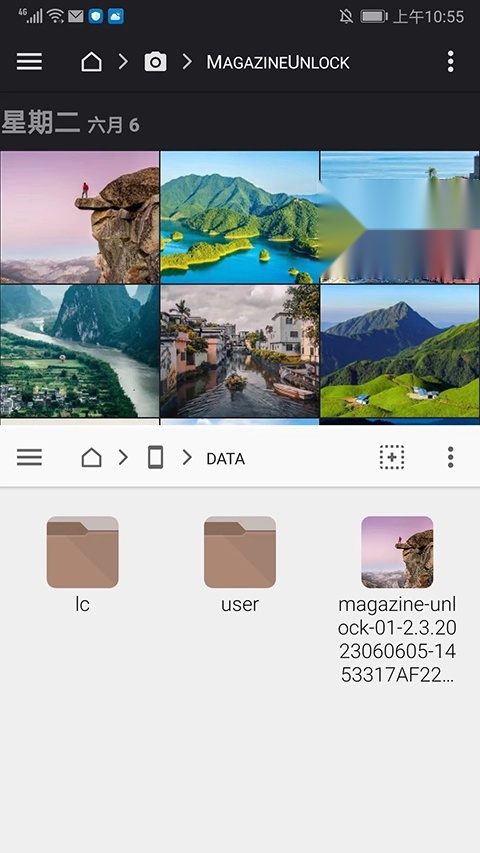Open the lc folder

tap(82, 565)
